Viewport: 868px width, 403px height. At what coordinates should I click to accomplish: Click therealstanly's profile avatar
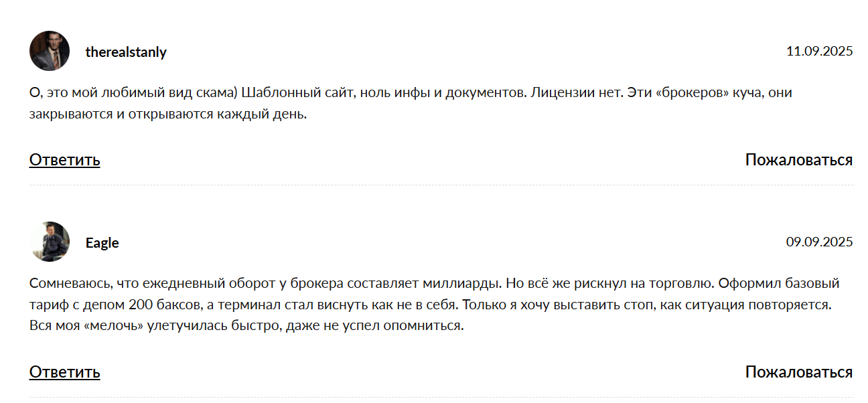point(50,51)
